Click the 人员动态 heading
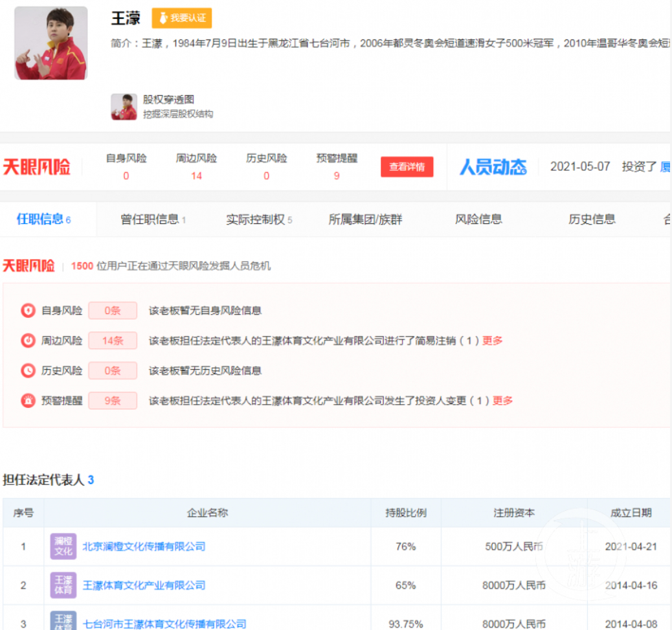672x630 pixels. point(493,166)
